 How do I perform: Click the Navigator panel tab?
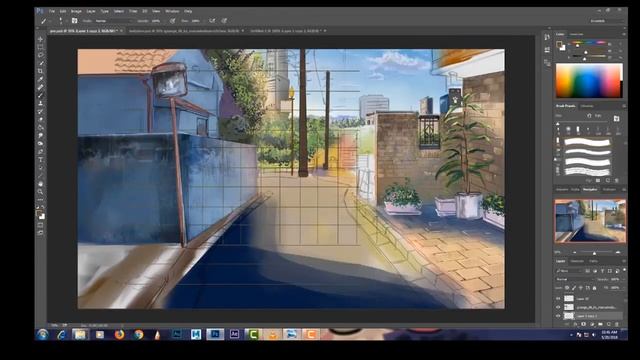[590, 189]
